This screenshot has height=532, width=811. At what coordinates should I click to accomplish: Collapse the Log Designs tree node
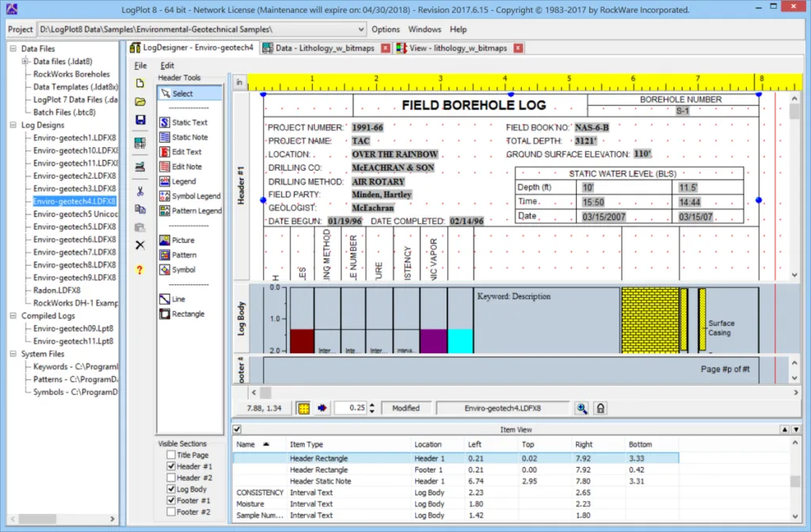click(13, 125)
